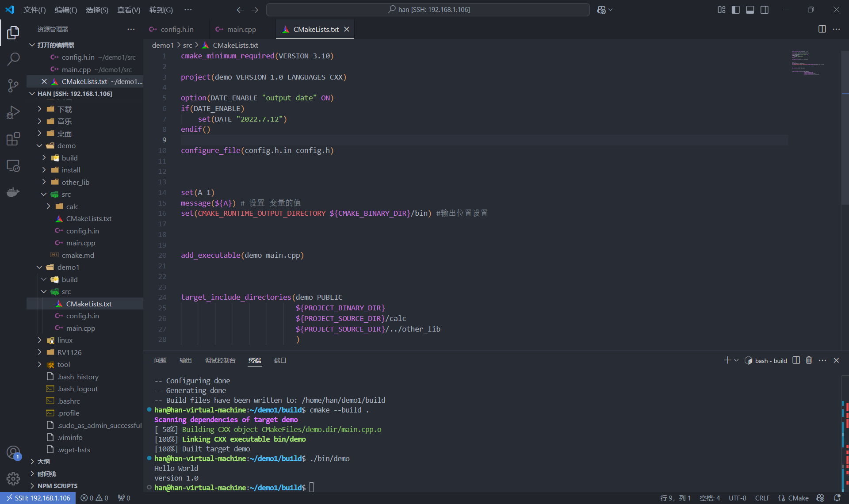Open the Remote Explorer view

pos(13,165)
